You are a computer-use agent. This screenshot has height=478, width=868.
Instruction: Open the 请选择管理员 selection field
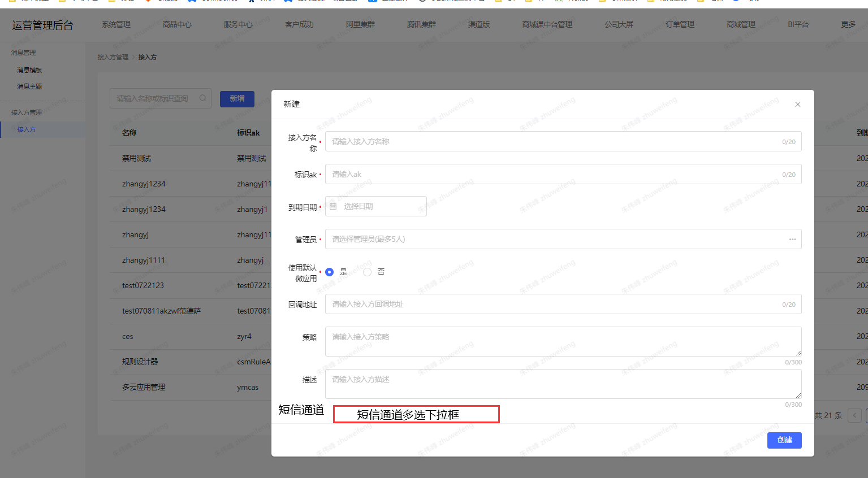click(x=563, y=239)
